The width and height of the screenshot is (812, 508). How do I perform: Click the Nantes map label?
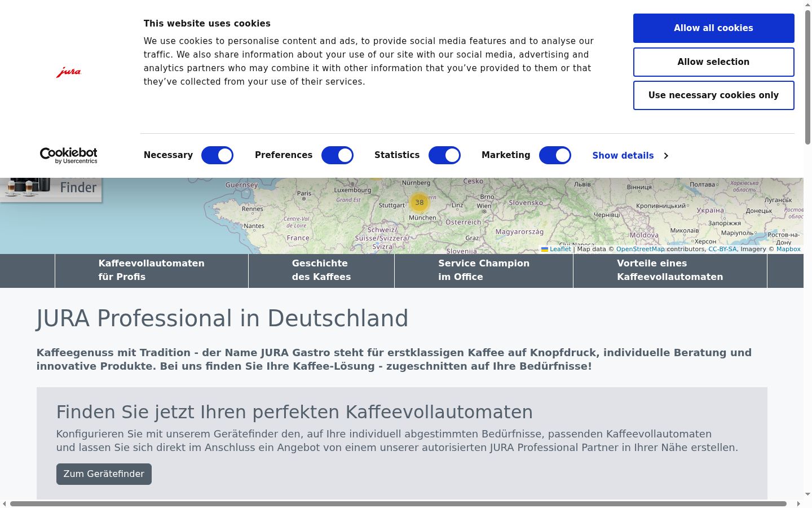(x=254, y=226)
